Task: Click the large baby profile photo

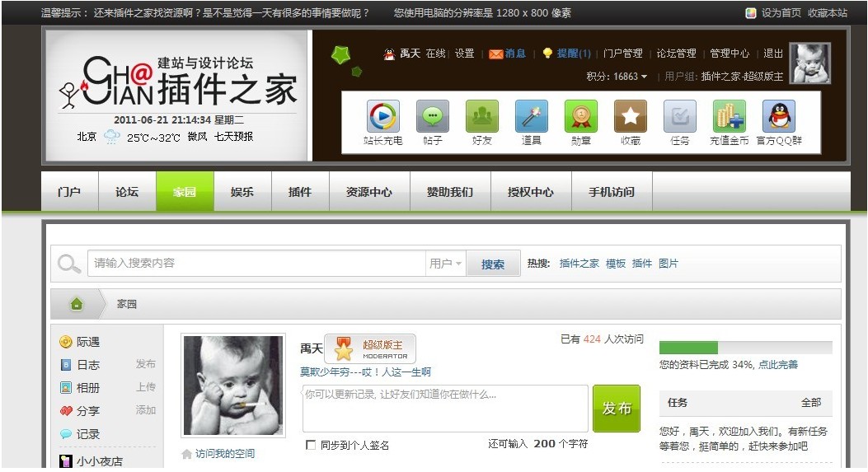Action: [x=233, y=386]
